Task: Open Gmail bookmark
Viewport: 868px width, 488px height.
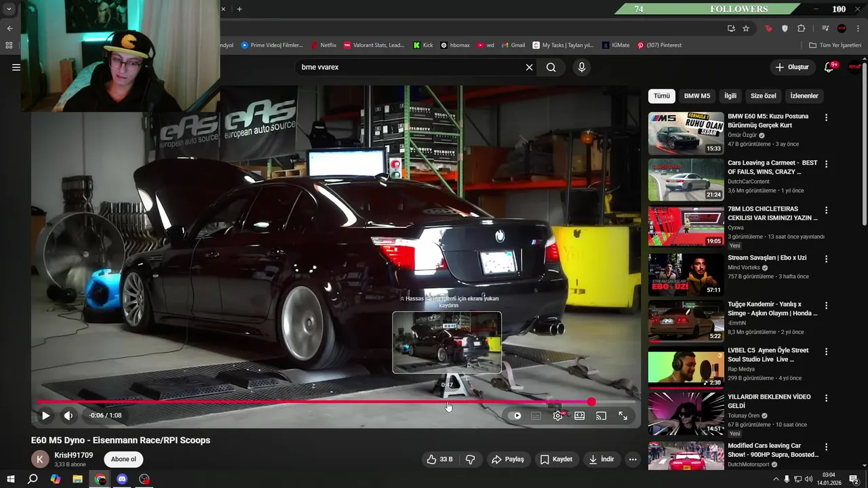Action: tap(513, 45)
